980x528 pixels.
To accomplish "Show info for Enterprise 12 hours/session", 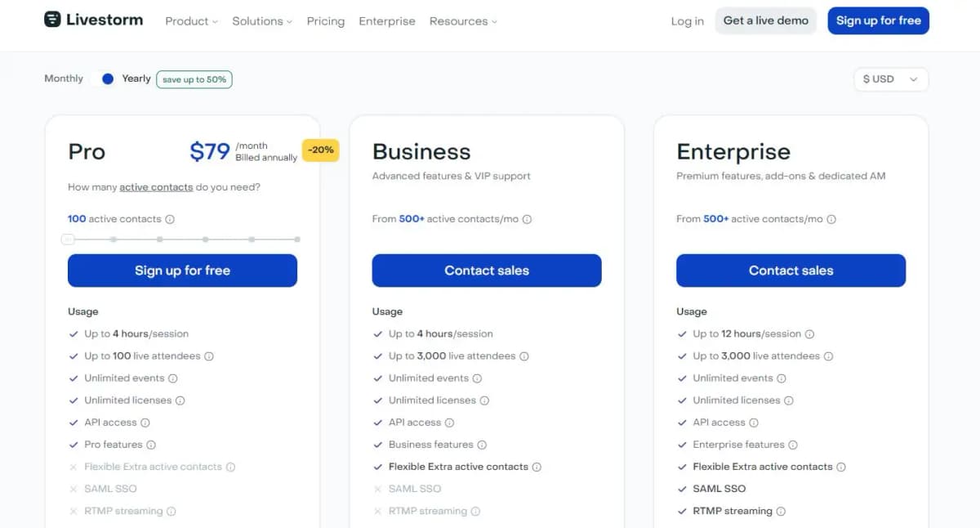I will [810, 334].
